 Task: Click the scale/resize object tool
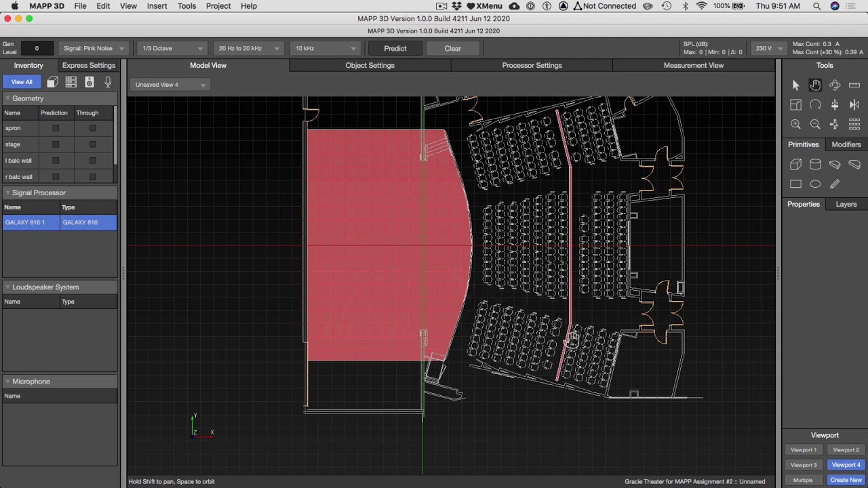(795, 104)
